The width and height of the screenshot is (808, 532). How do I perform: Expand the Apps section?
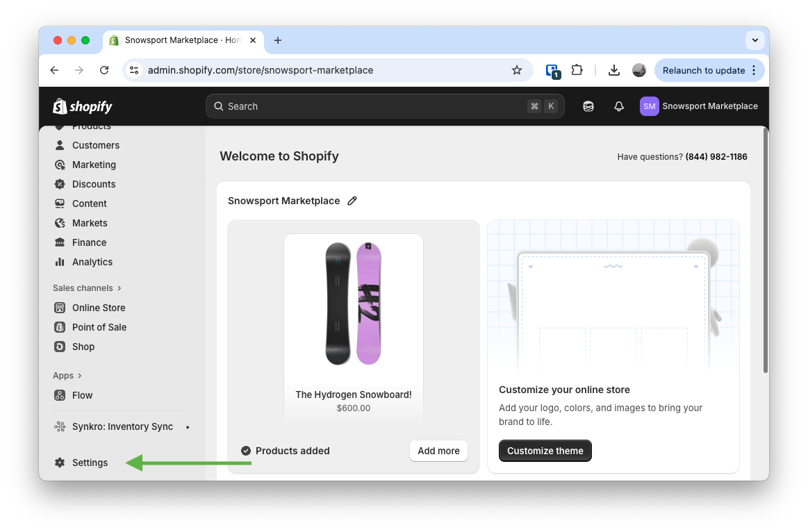tap(67, 376)
